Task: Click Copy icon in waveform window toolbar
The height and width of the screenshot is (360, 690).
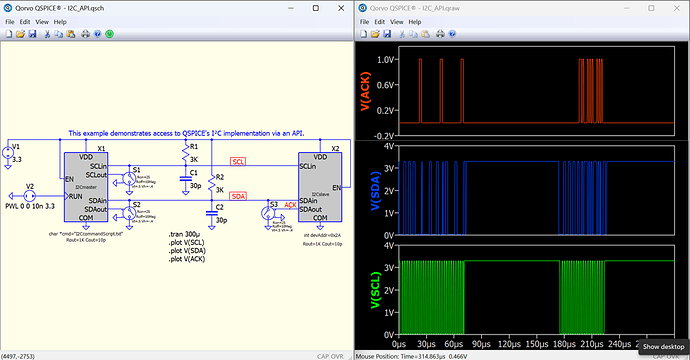Action: [413, 34]
